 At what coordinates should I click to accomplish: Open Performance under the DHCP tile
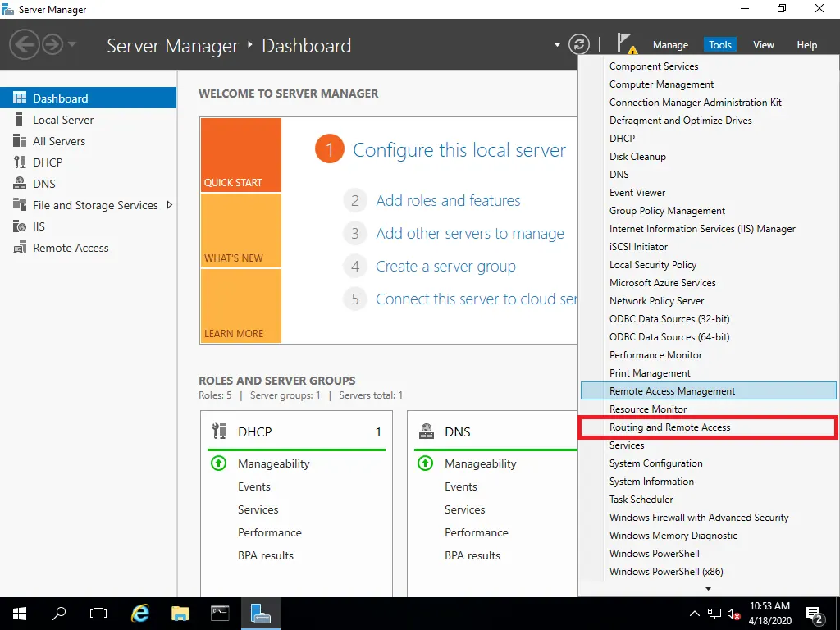(269, 532)
